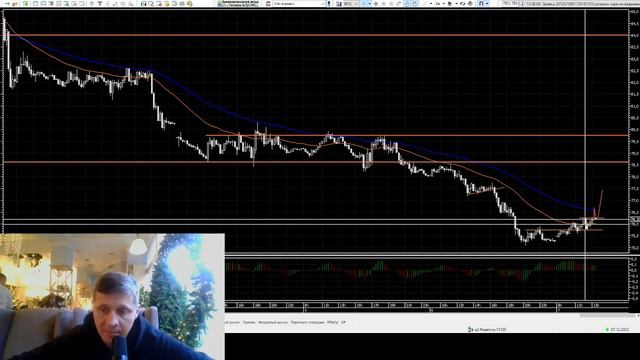
Task: Click the green icon in left toolbar
Action: point(25,4)
